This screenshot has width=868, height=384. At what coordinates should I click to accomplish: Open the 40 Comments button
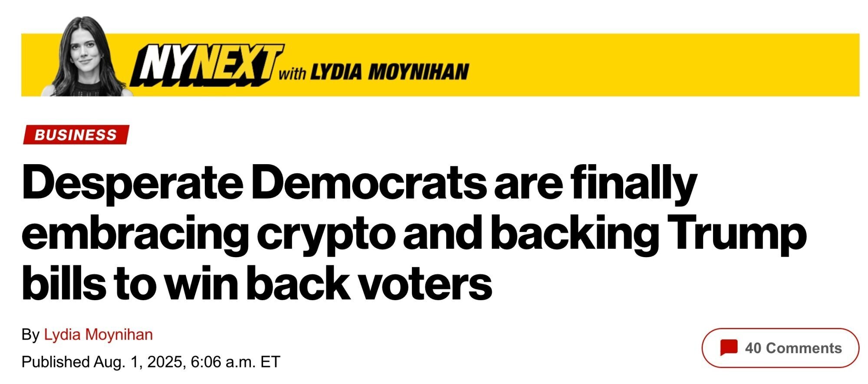780,348
